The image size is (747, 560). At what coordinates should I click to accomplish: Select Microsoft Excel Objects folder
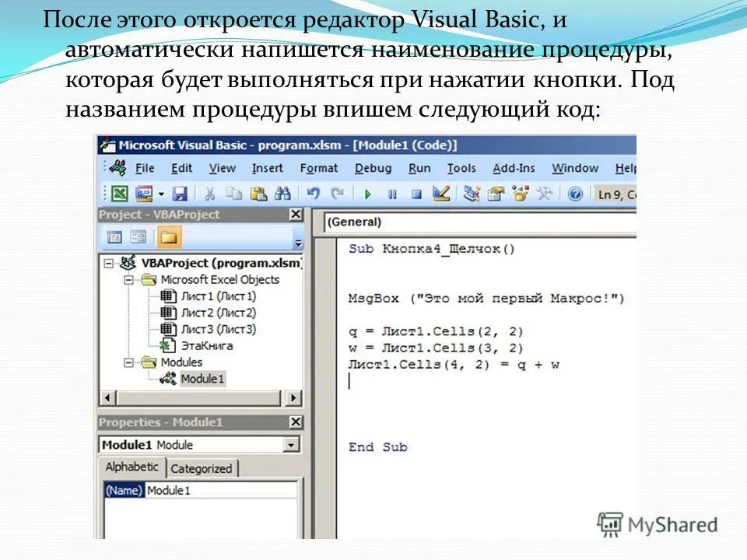click(219, 279)
